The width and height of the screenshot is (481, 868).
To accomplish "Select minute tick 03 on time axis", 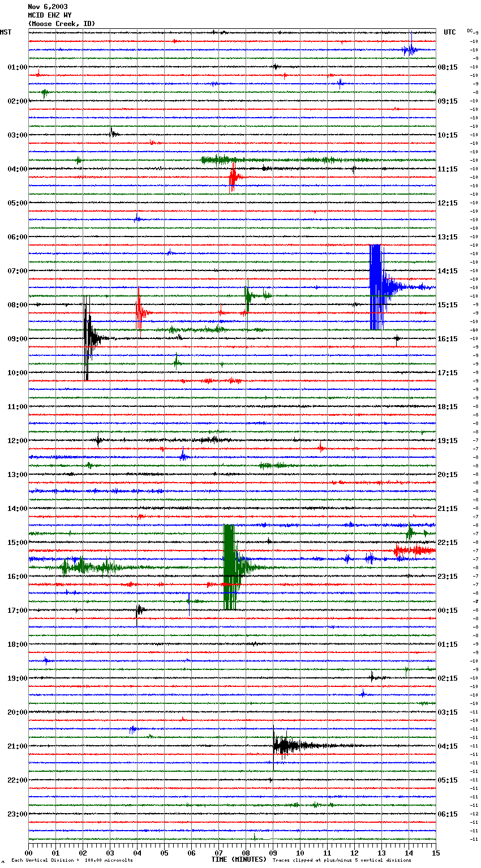I will 110,853.
